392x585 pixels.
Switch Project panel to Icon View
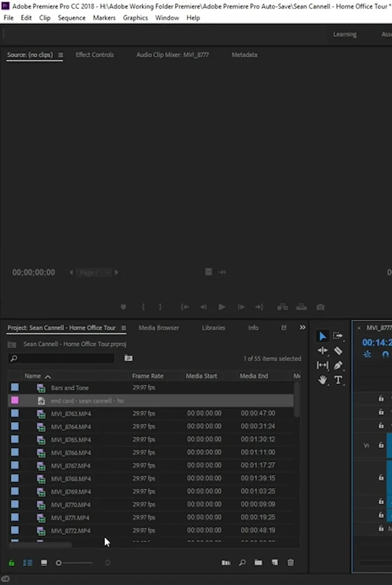pyautogui.click(x=44, y=563)
